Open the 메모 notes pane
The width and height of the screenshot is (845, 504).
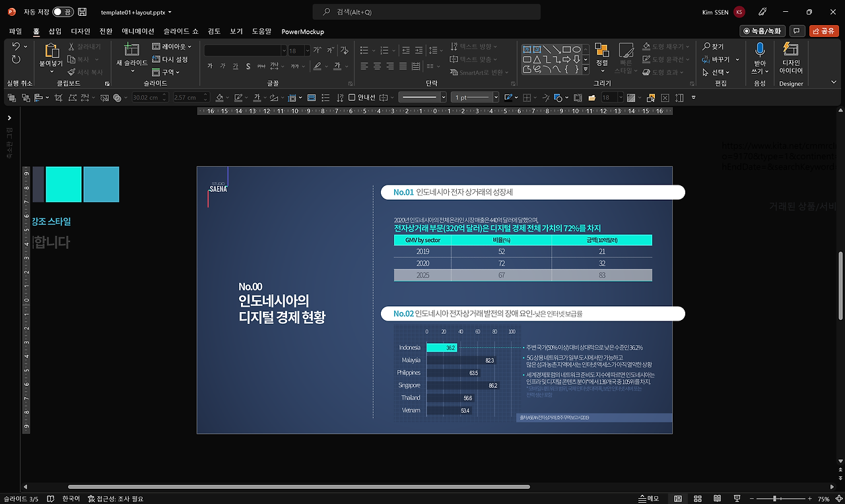click(649, 499)
